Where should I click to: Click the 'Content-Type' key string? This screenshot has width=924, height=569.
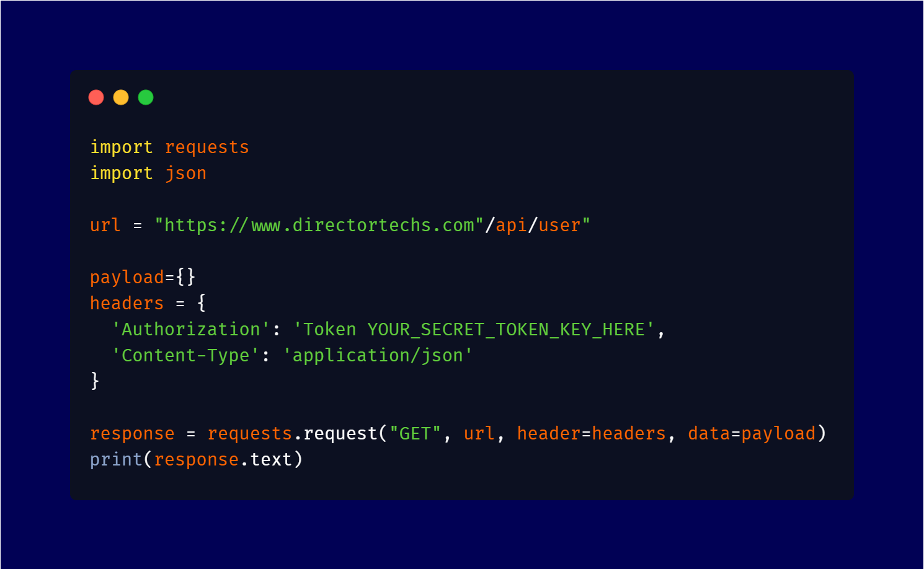(x=185, y=356)
